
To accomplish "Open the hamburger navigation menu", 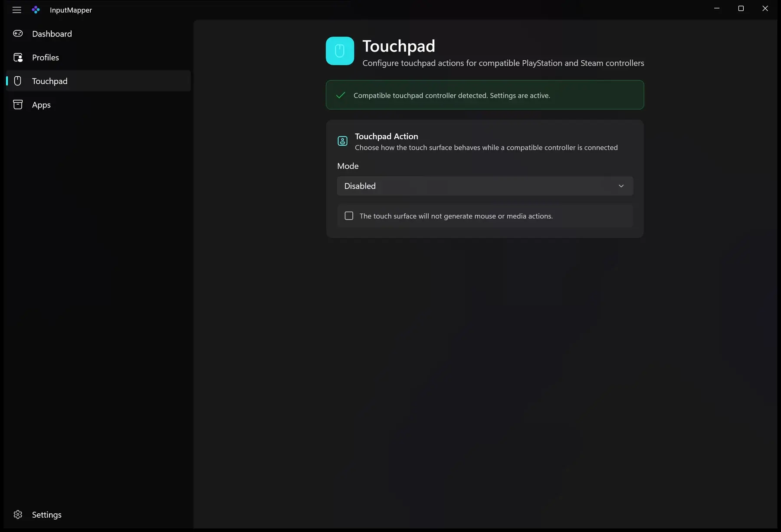I will click(17, 10).
